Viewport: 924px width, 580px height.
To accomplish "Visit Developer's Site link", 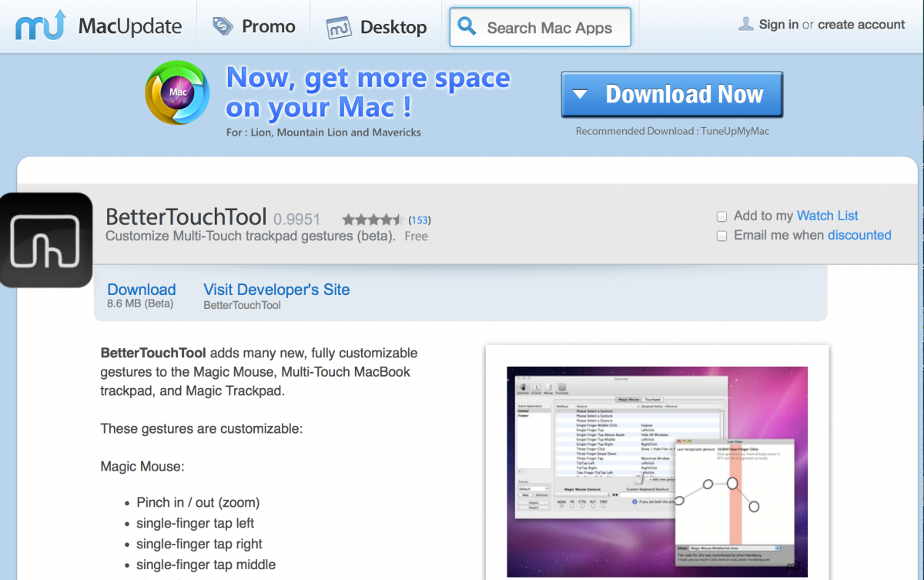I will [276, 290].
